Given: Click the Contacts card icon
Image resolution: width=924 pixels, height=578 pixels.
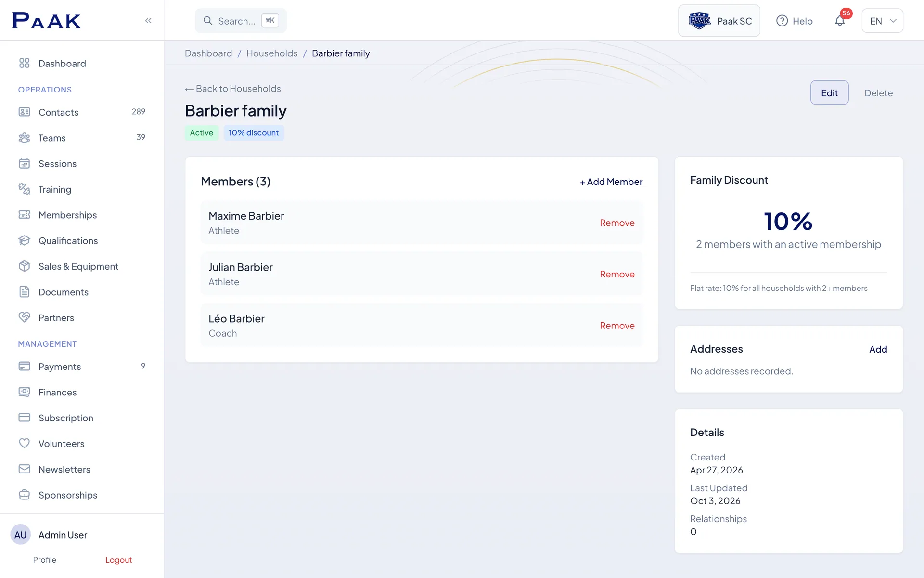Looking at the screenshot, I should pyautogui.click(x=24, y=112).
